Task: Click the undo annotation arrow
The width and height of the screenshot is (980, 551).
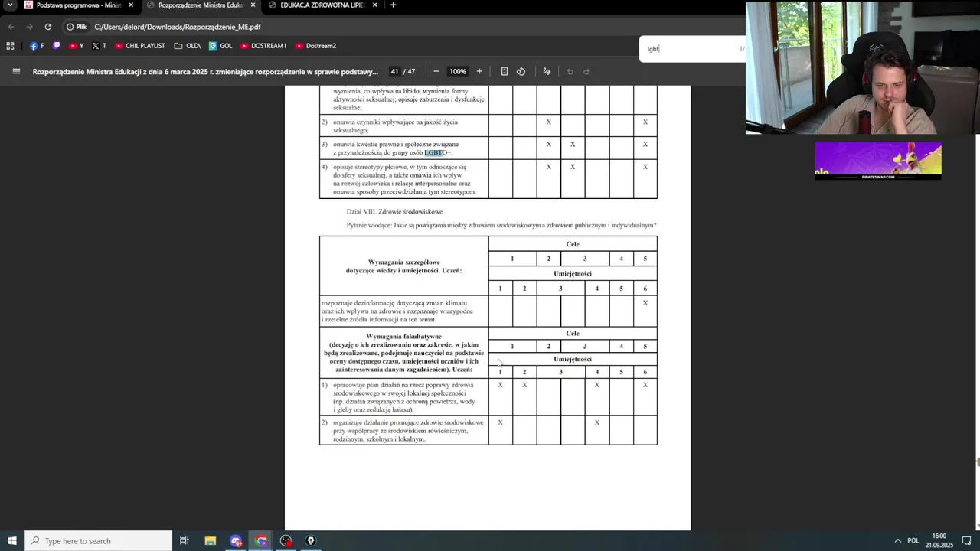Action: click(570, 71)
